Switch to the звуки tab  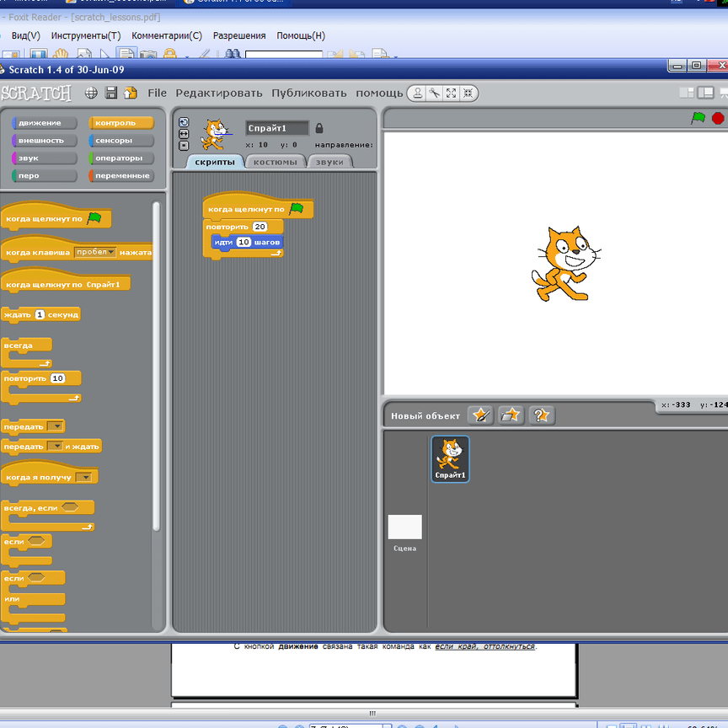click(x=329, y=162)
